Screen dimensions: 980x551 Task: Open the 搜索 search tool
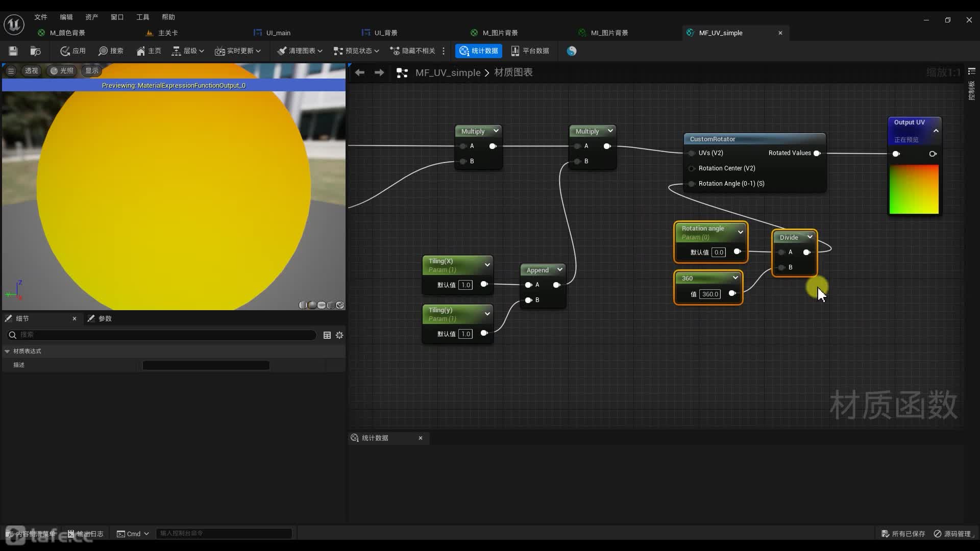pyautogui.click(x=111, y=51)
